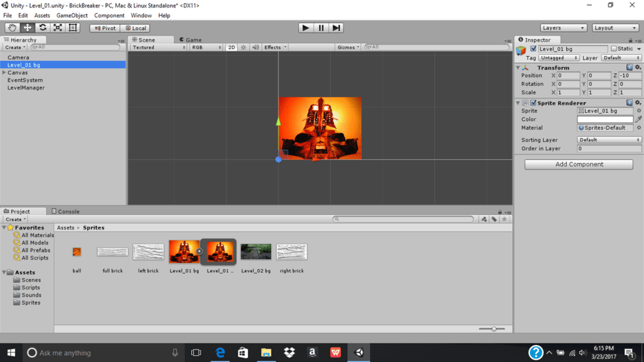Open the Sprite Renderer gear menu
This screenshot has height=362, width=644.
click(x=638, y=103)
